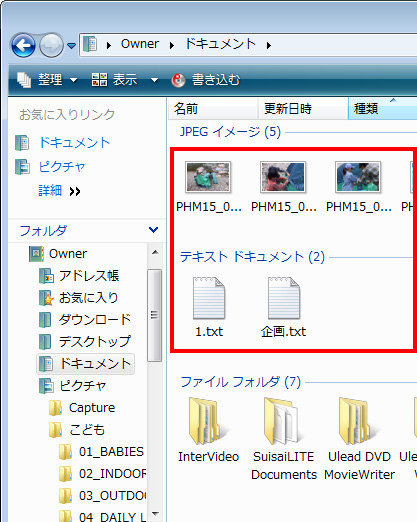Image resolution: width=417 pixels, height=522 pixels.
Task: Open the 表示 views menu
Action: point(114,80)
